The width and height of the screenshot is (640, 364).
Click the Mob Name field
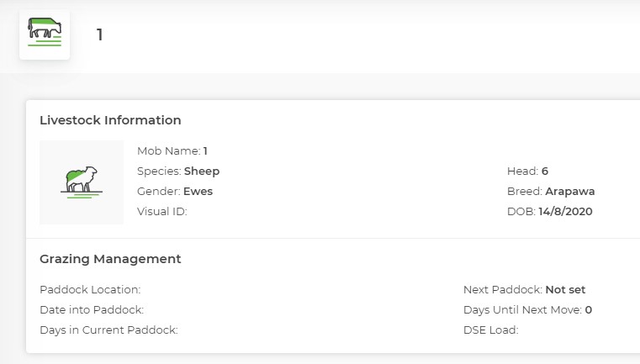coord(172,151)
